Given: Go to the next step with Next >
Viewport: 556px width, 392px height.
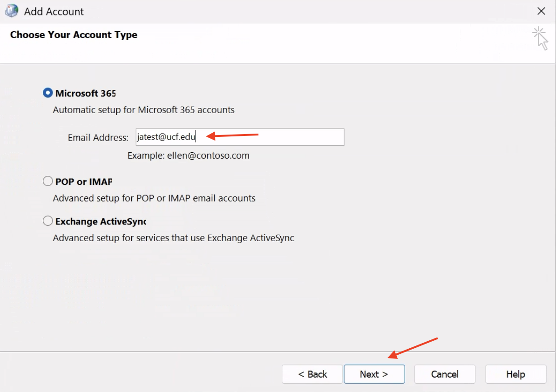Looking at the screenshot, I should [374, 374].
